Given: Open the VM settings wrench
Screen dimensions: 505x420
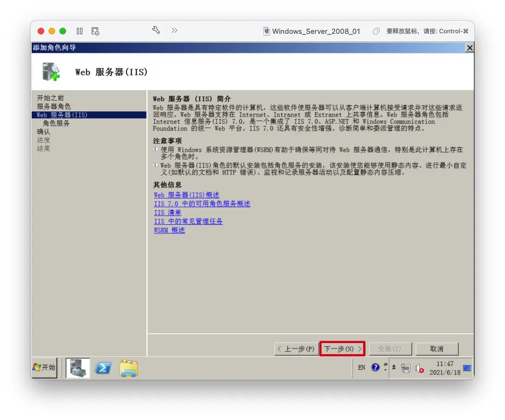Looking at the screenshot, I should (x=156, y=31).
